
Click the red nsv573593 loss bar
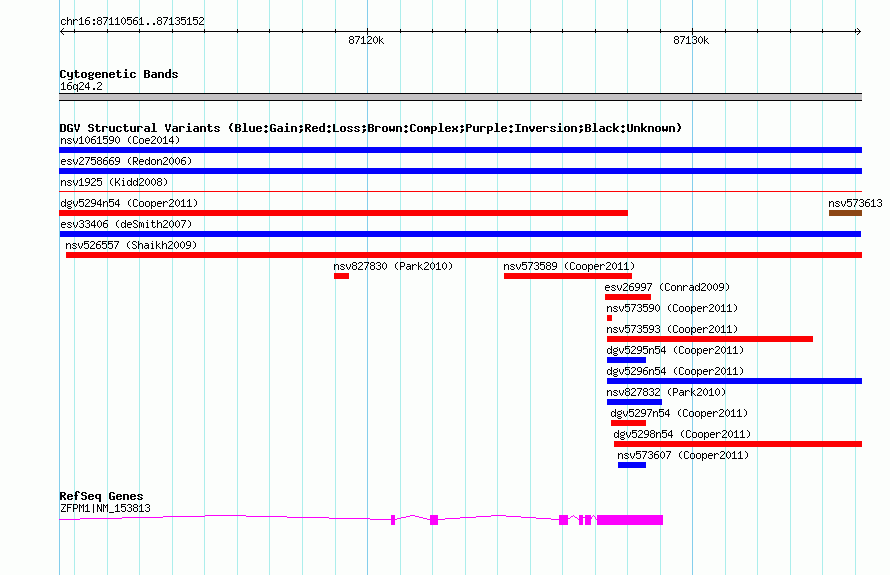(710, 339)
